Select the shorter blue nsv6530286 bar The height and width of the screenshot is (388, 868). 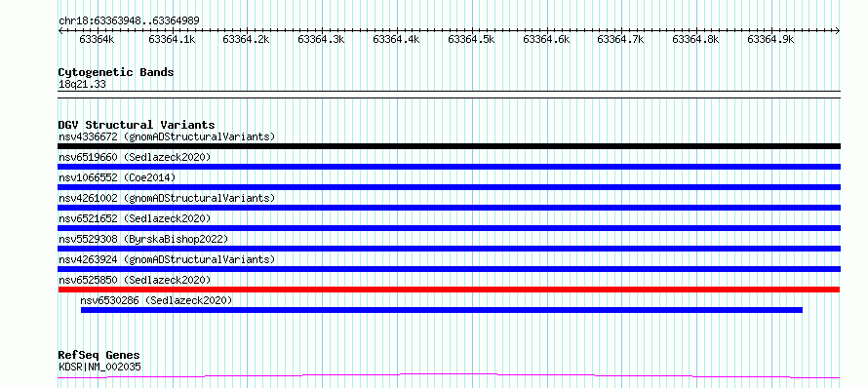pyautogui.click(x=442, y=310)
